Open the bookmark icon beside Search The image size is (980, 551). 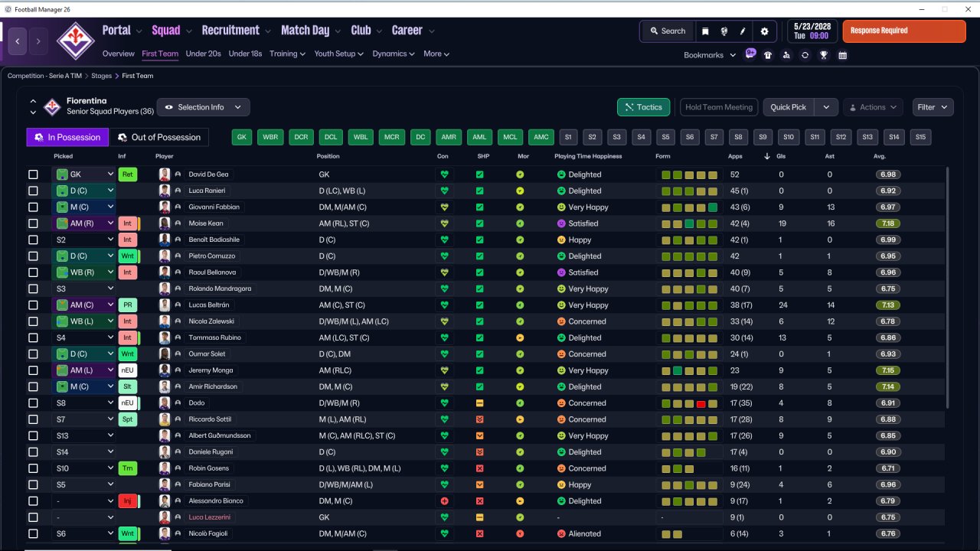[705, 31]
